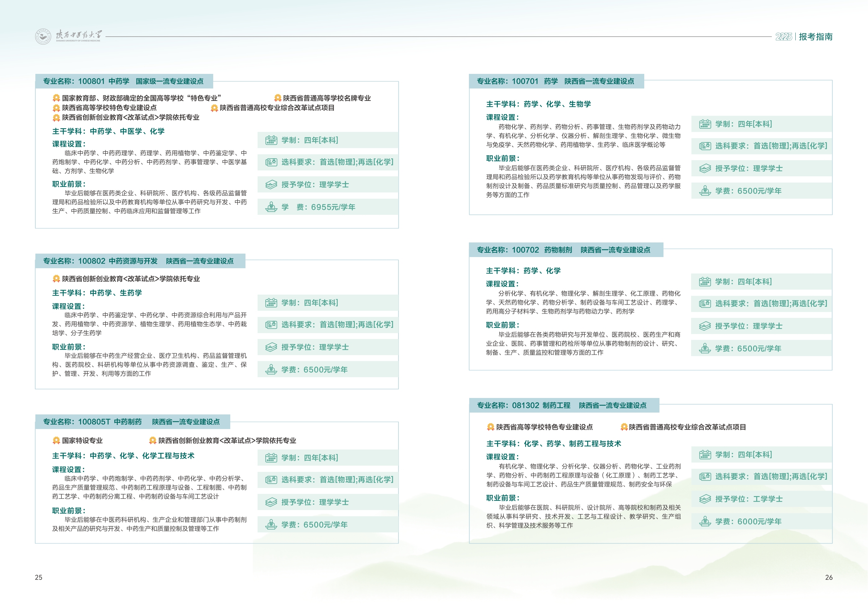Image resolution: width=868 pixels, height=610 pixels.
Task: Click award badge icon before 国家特设专业
Action: pos(56,441)
